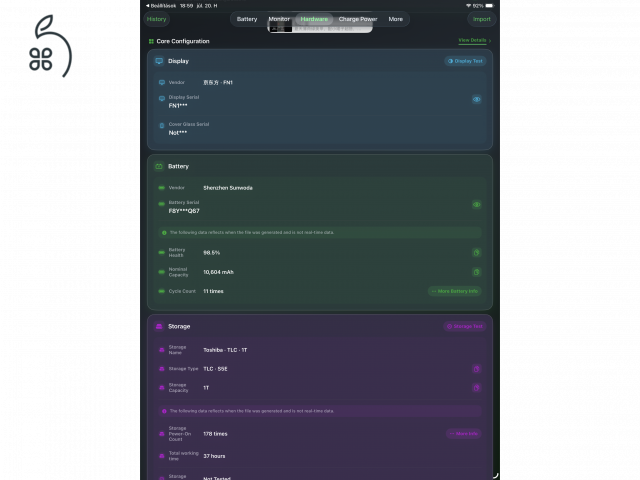Run the Storage Test

point(464,327)
